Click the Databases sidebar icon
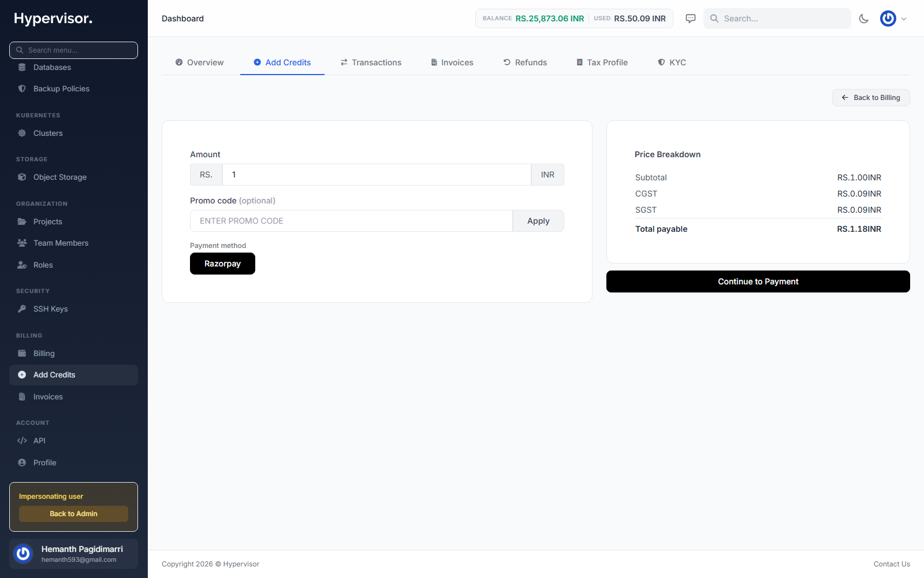Viewport: 924px width, 578px height. (x=22, y=67)
